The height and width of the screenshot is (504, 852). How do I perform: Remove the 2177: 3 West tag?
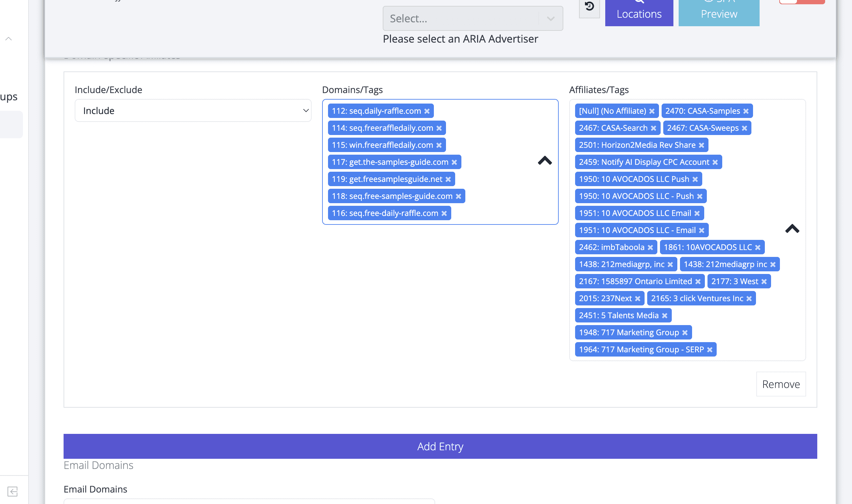pyautogui.click(x=764, y=281)
